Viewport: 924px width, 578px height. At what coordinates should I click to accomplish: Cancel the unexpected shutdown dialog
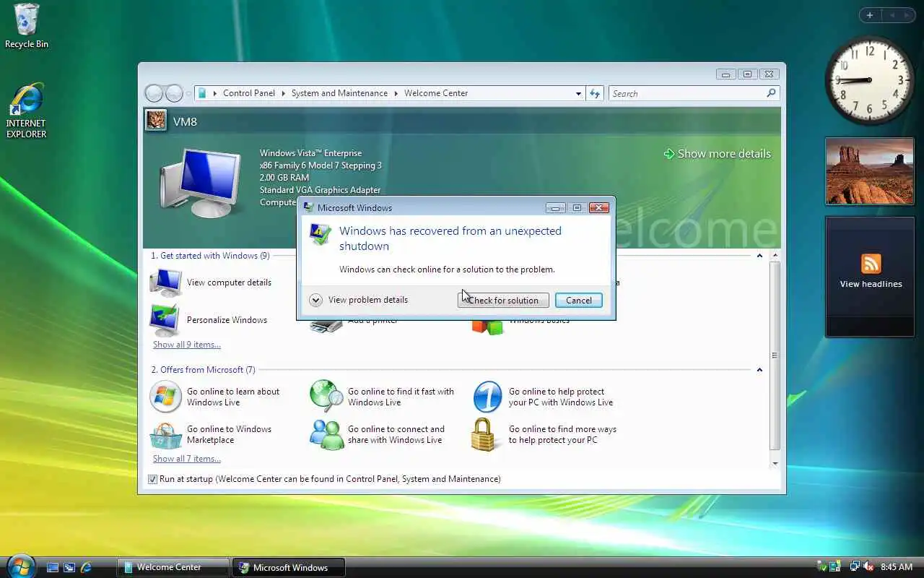click(x=579, y=300)
